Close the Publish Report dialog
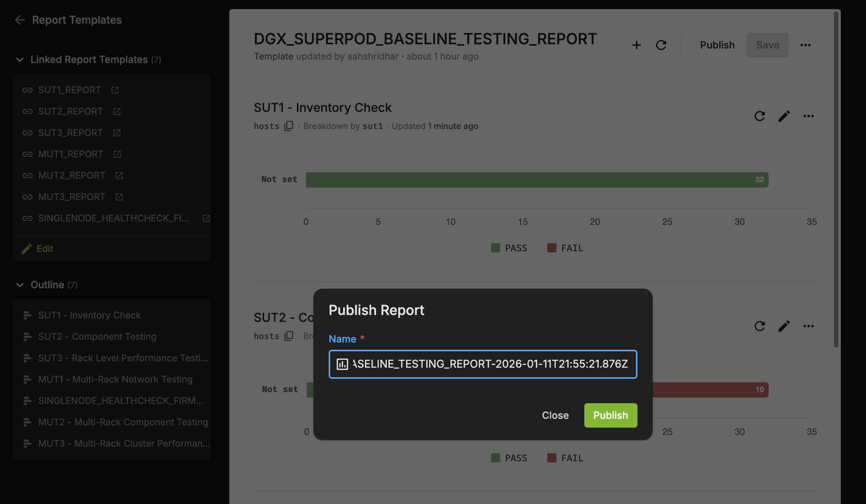 click(555, 415)
